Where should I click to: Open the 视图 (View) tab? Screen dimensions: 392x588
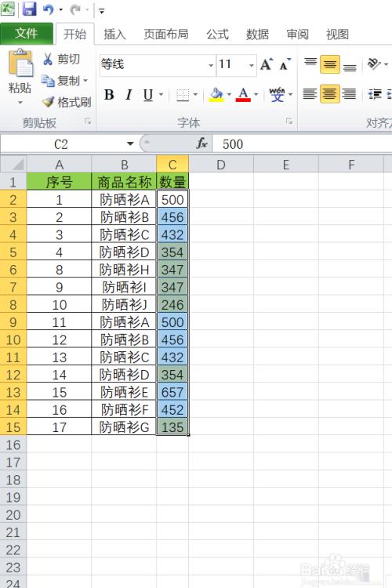click(337, 34)
